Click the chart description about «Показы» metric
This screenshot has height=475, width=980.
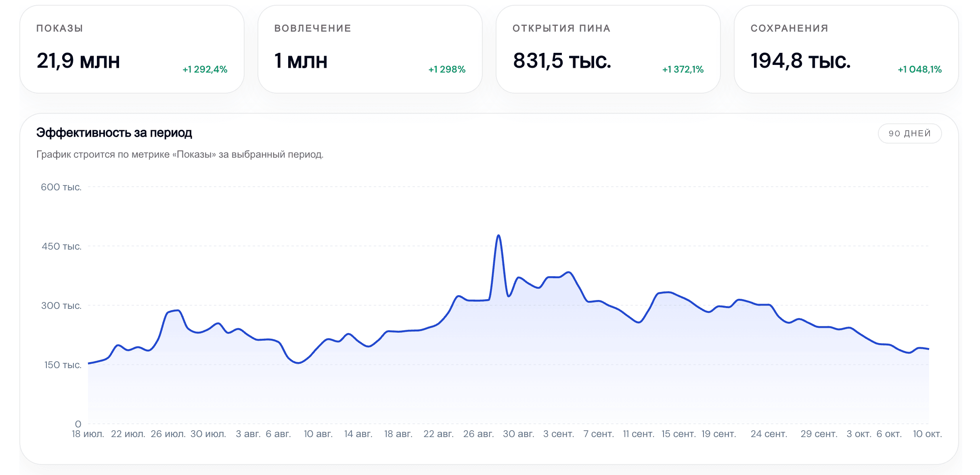click(180, 154)
